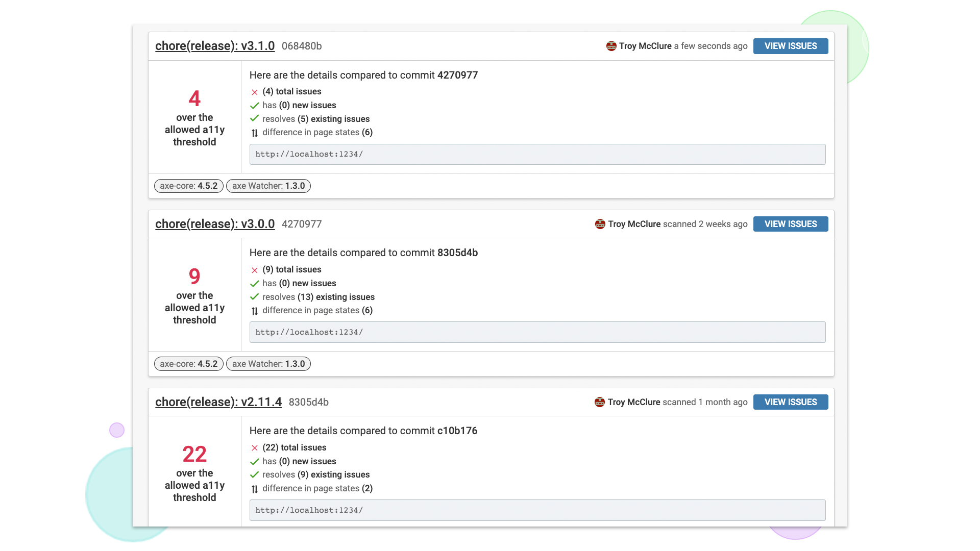Open chore(release): v2.11.4 commit link
980x551 pixels.
click(x=218, y=402)
